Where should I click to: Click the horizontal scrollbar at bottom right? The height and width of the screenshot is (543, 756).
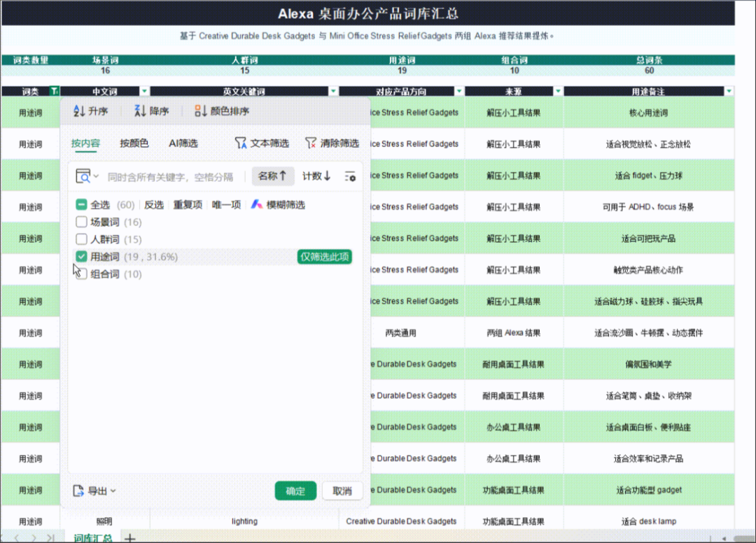click(x=743, y=538)
